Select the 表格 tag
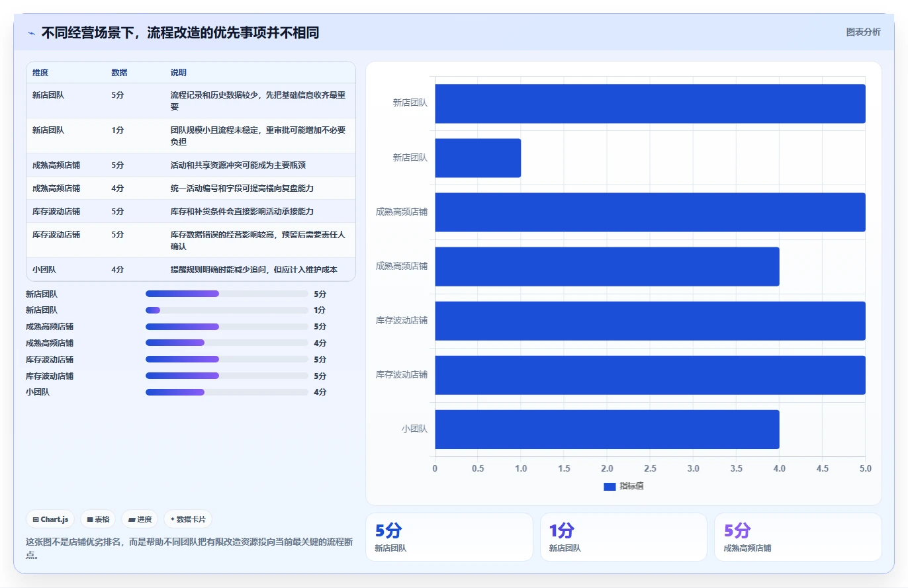The image size is (908, 588). (98, 519)
